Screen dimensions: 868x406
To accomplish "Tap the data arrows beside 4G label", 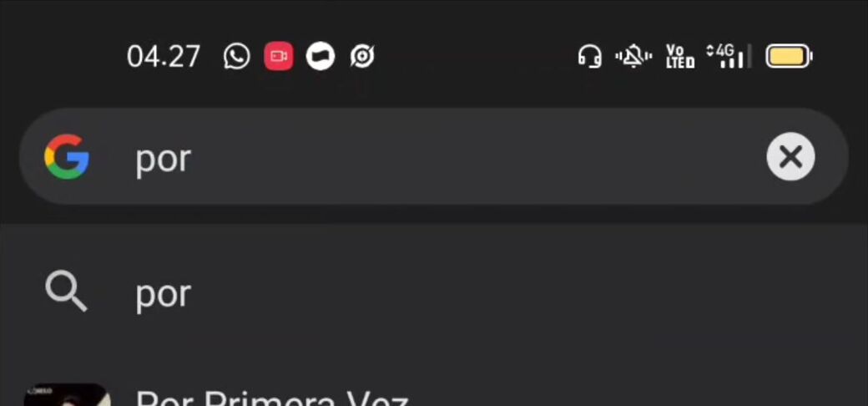I will 711,52.
